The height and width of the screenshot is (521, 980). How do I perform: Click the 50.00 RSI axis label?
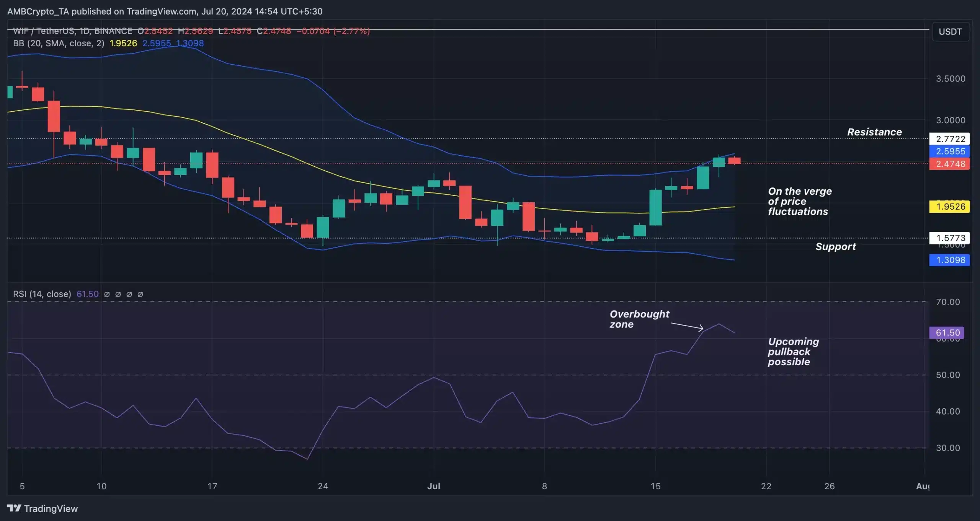pos(948,375)
